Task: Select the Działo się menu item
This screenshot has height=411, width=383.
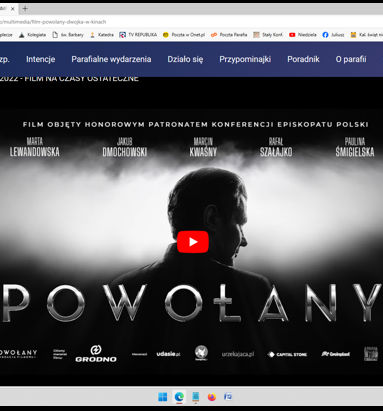Action: pos(185,59)
